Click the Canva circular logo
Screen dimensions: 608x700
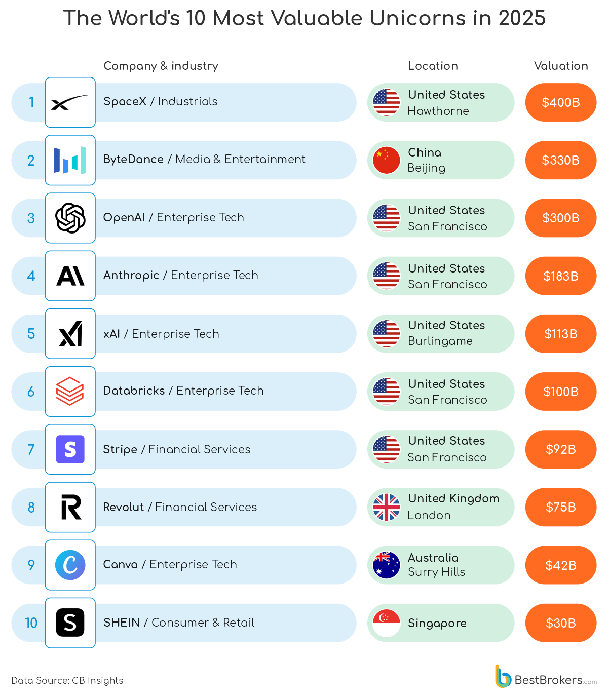point(70,565)
